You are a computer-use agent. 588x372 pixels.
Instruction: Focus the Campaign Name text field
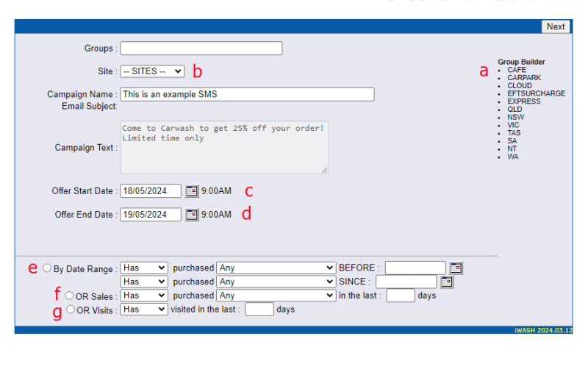247,94
